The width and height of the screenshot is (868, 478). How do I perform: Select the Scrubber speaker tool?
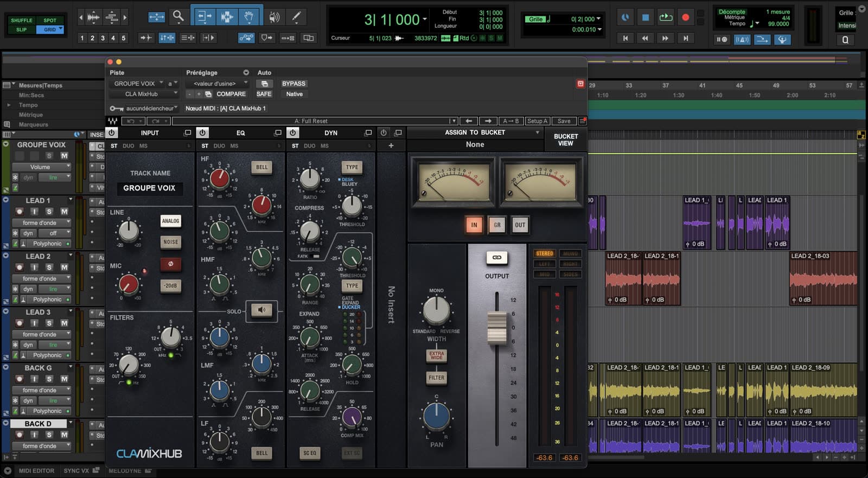click(275, 17)
